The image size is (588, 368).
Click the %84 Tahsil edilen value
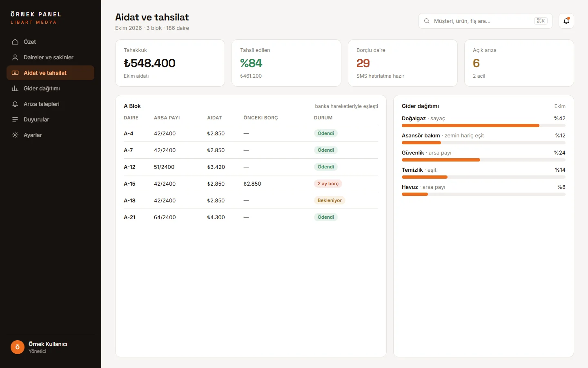click(251, 63)
